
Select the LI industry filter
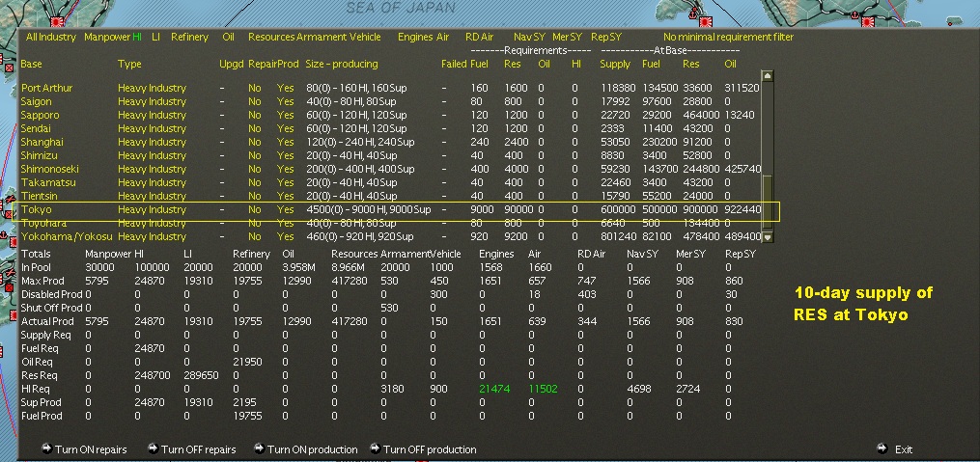pyautogui.click(x=155, y=37)
